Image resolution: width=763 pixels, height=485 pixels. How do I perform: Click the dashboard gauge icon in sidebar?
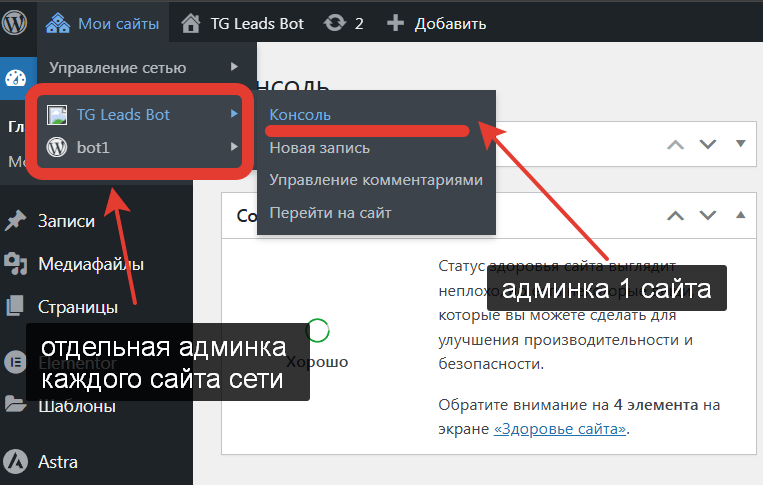(x=16, y=78)
